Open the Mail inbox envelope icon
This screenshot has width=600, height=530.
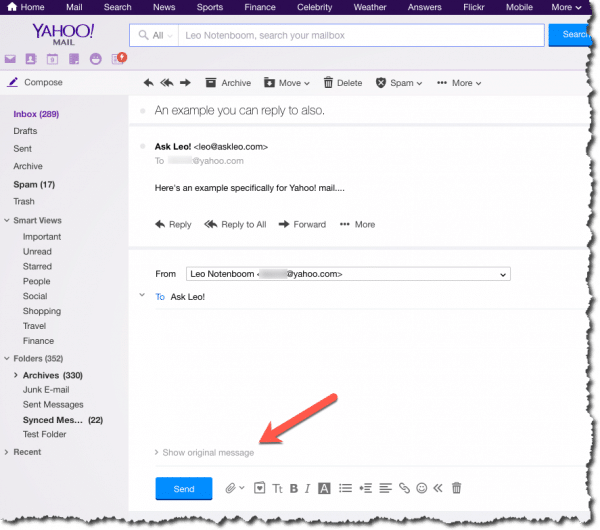10,59
